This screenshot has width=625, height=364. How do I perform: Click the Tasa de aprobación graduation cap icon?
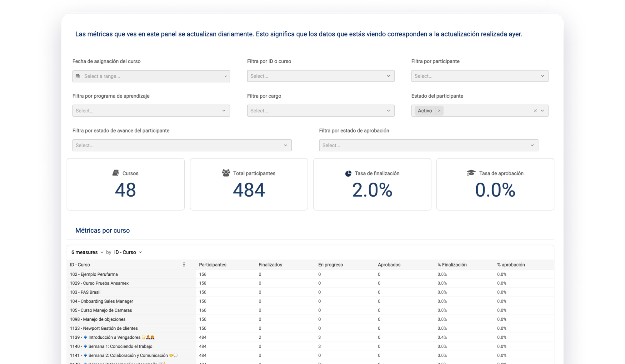(x=471, y=173)
